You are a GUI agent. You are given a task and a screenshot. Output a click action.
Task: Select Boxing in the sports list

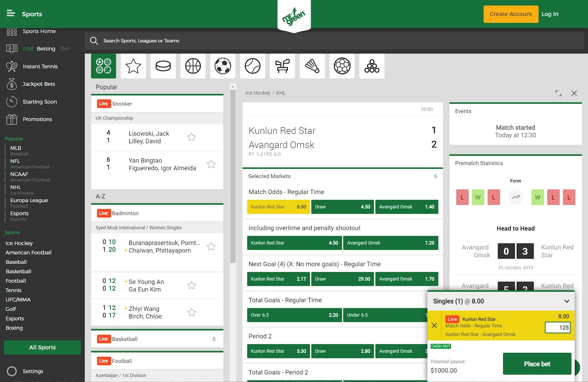[x=14, y=328]
